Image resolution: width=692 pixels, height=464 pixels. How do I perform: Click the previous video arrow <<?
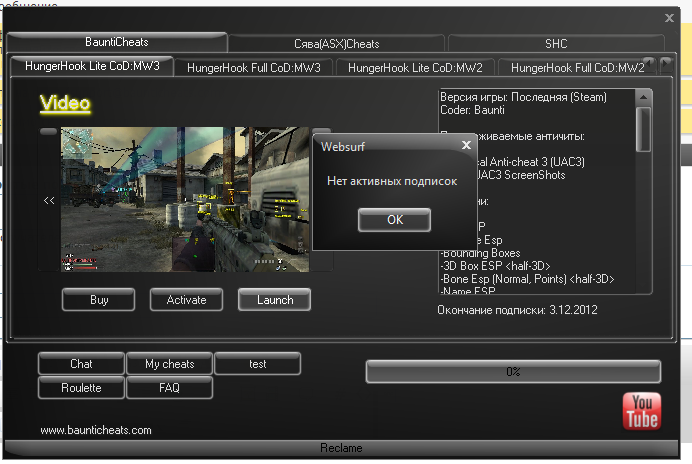[x=49, y=200]
